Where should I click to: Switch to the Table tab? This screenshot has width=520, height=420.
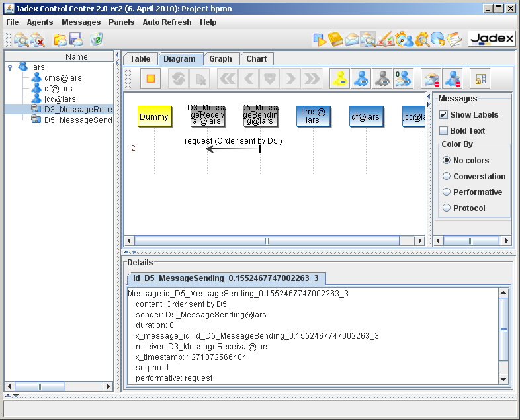click(140, 59)
